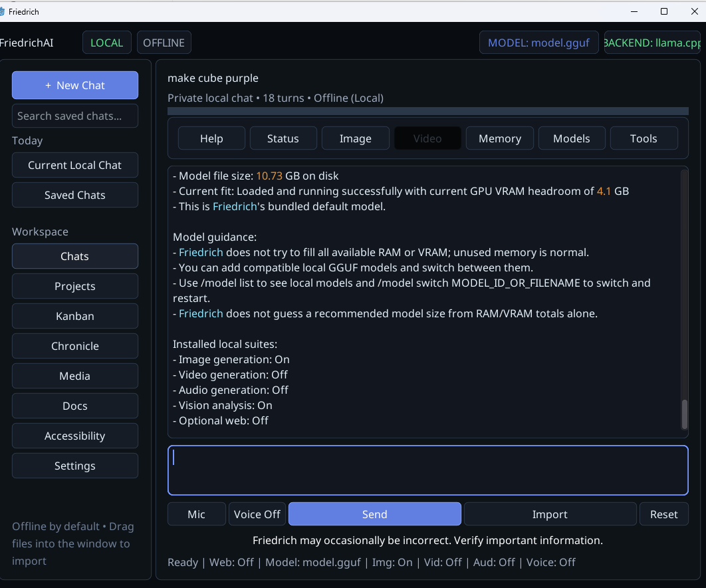Click the Image quick-action button
Screen dimensions: 706x588
tap(355, 138)
